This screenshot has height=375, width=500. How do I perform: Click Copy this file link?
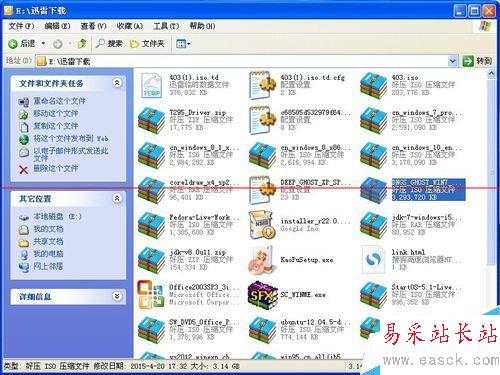55,126
